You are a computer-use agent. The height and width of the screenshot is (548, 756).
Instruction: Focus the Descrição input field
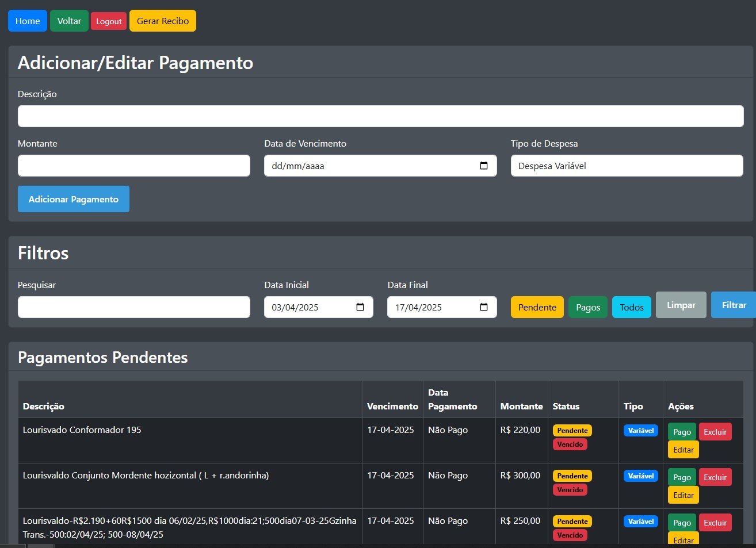pyautogui.click(x=380, y=116)
